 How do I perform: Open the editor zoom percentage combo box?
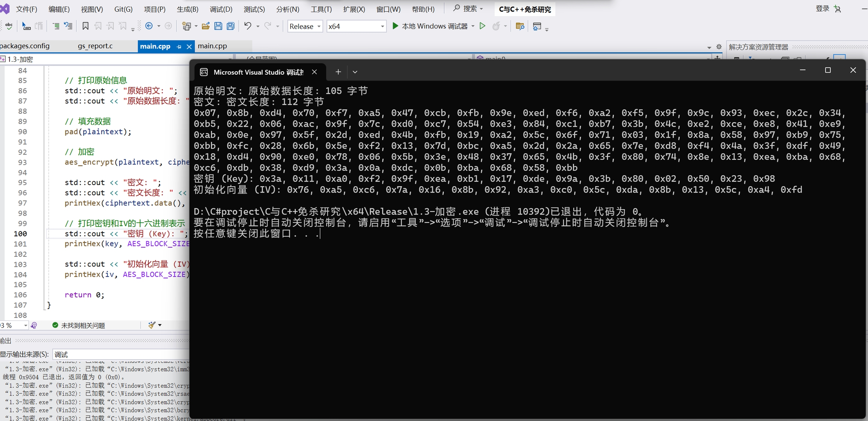[25, 325]
